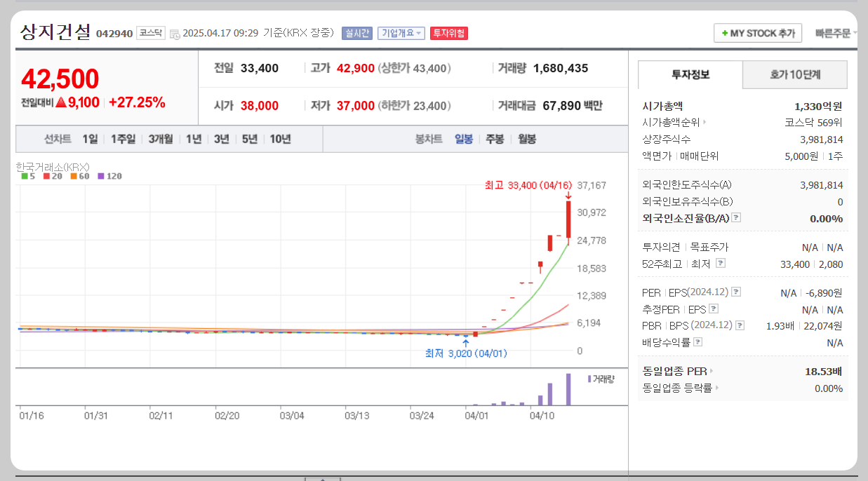The width and height of the screenshot is (868, 481).
Task: Click the 외국인한도주식수(A) label
Action: [687, 185]
